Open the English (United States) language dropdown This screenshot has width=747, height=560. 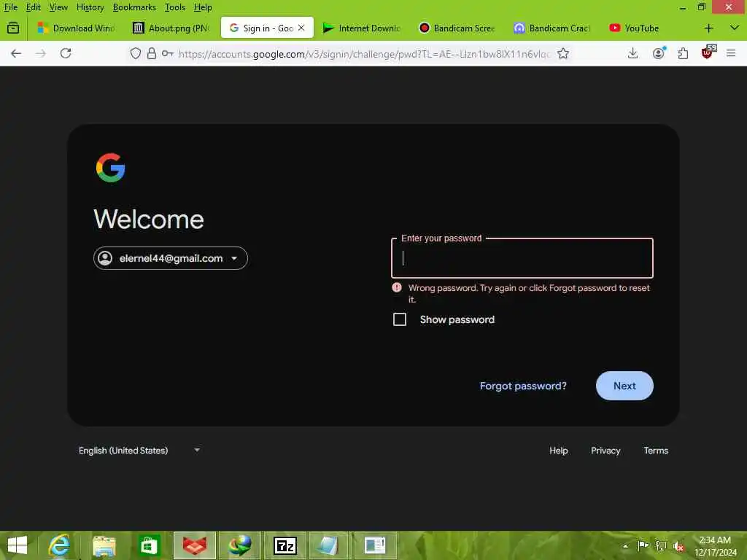point(139,451)
